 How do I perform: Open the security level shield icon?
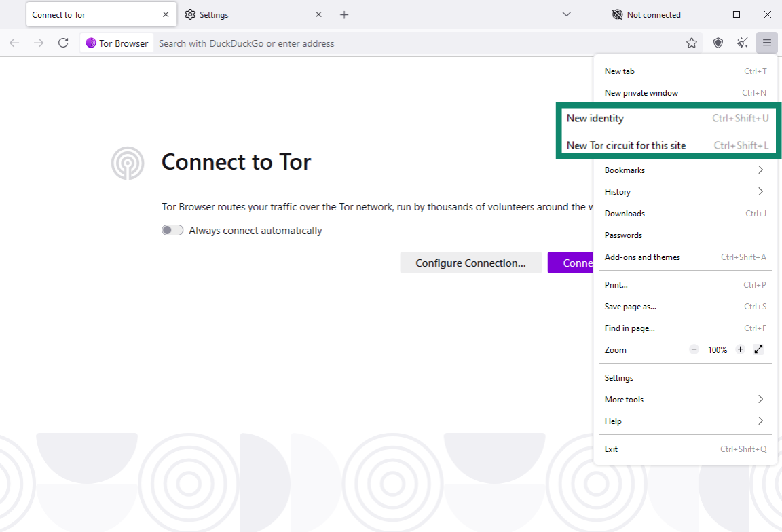(x=717, y=43)
